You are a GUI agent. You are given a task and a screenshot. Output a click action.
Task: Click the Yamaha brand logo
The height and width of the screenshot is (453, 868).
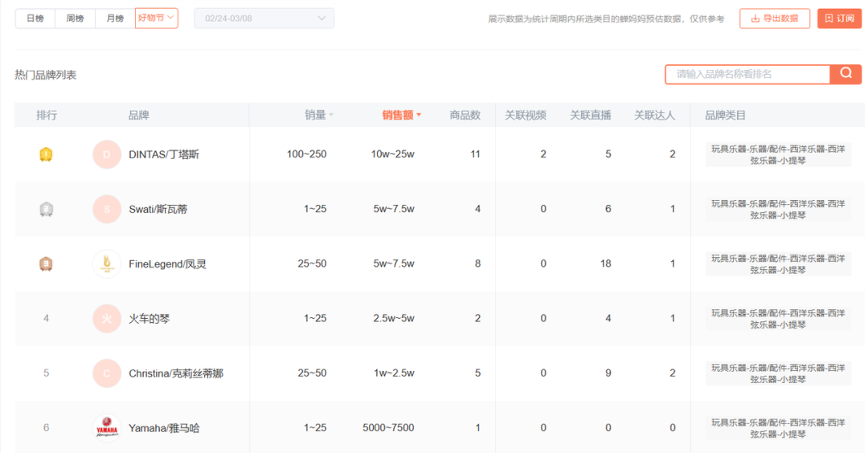[x=107, y=428]
